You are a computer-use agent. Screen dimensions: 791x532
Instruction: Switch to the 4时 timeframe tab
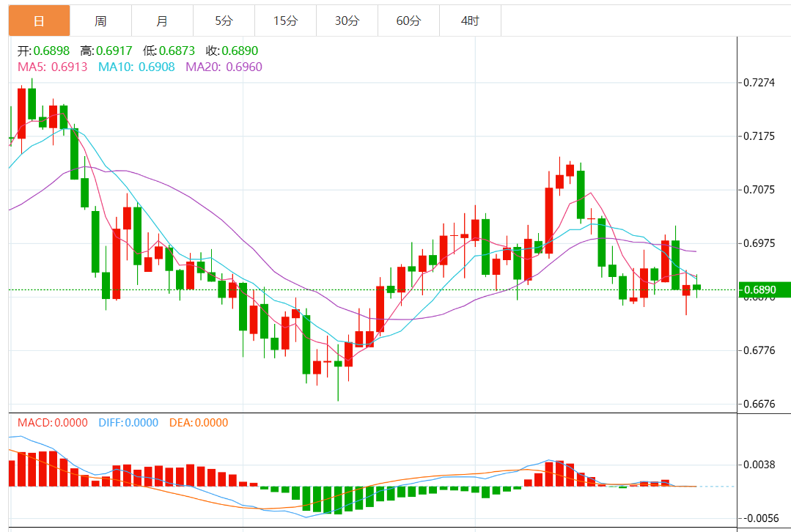click(470, 21)
